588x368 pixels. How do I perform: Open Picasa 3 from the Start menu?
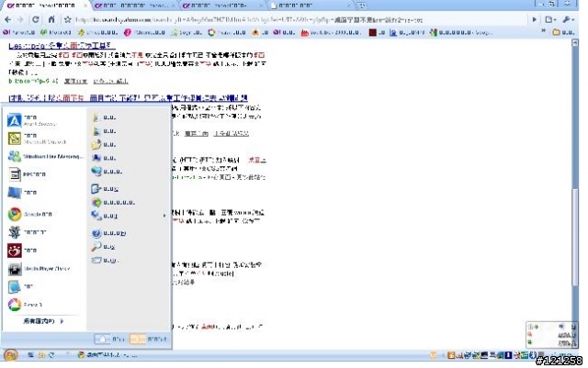(26, 305)
